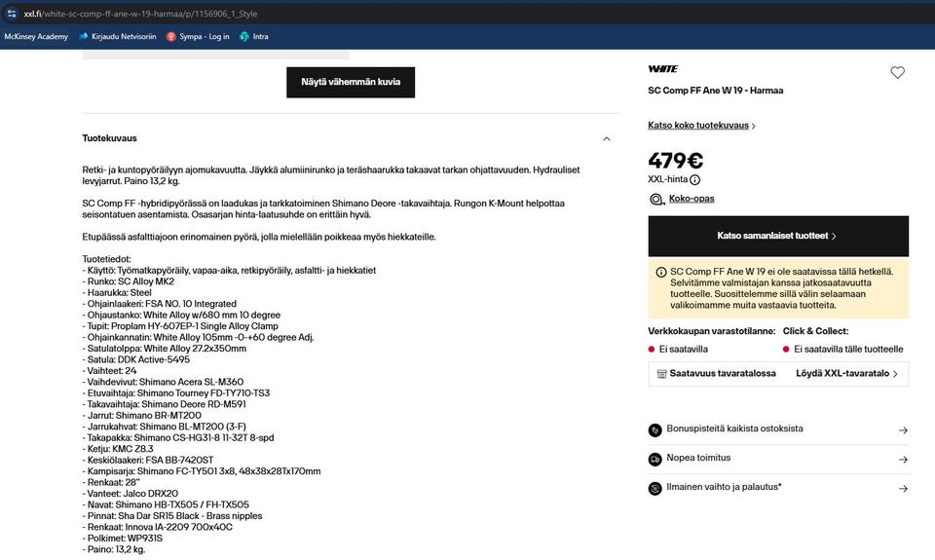Screen dimensions: 935x560
Task: Click the Bonuspisteitä tag icon
Action: [654, 430]
